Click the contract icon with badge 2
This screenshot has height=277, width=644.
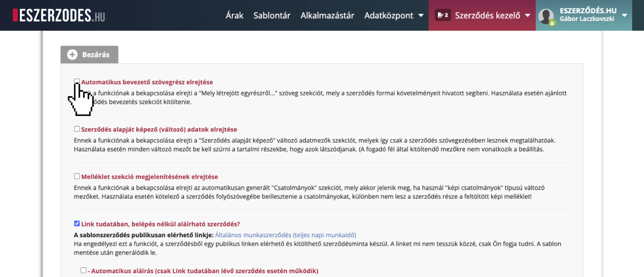pyautogui.click(x=442, y=16)
